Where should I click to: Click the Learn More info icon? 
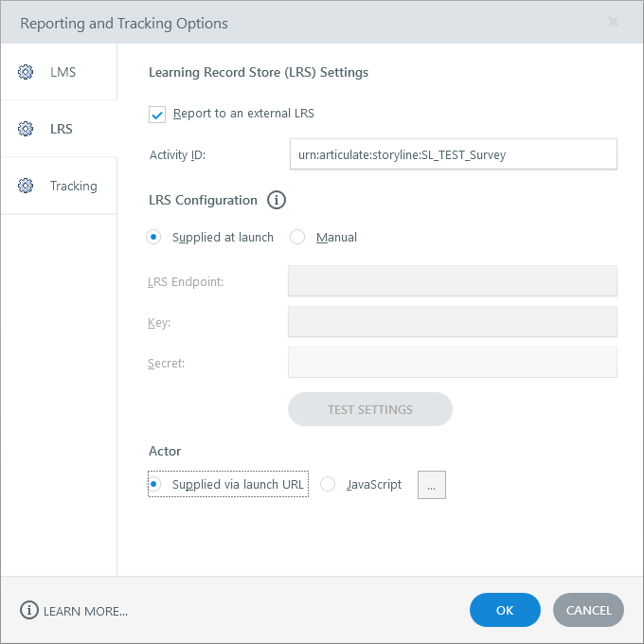point(29,611)
